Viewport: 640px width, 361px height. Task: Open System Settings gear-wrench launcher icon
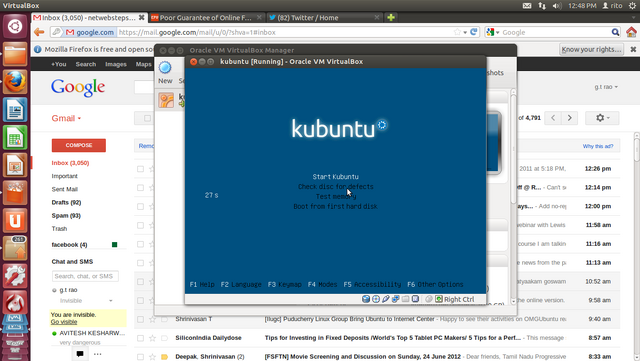pos(15,276)
